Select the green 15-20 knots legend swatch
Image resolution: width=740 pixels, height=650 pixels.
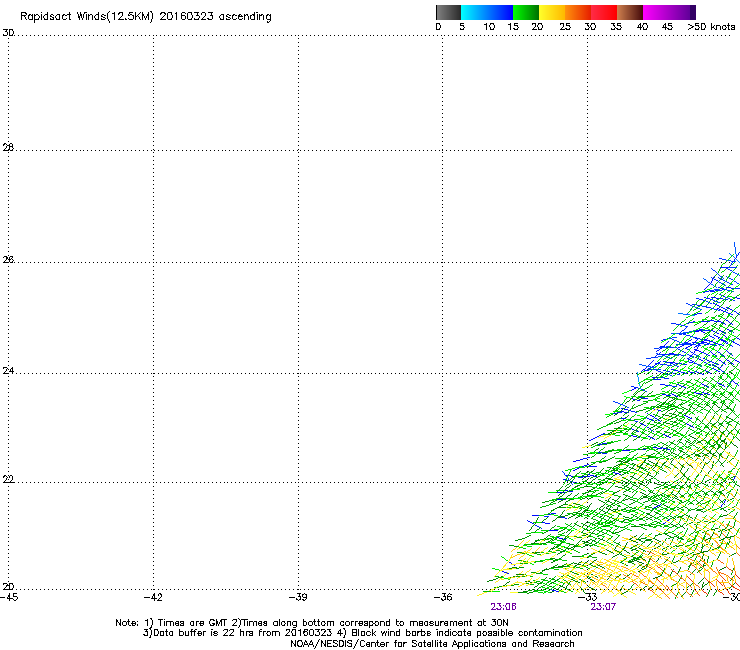tap(526, 12)
